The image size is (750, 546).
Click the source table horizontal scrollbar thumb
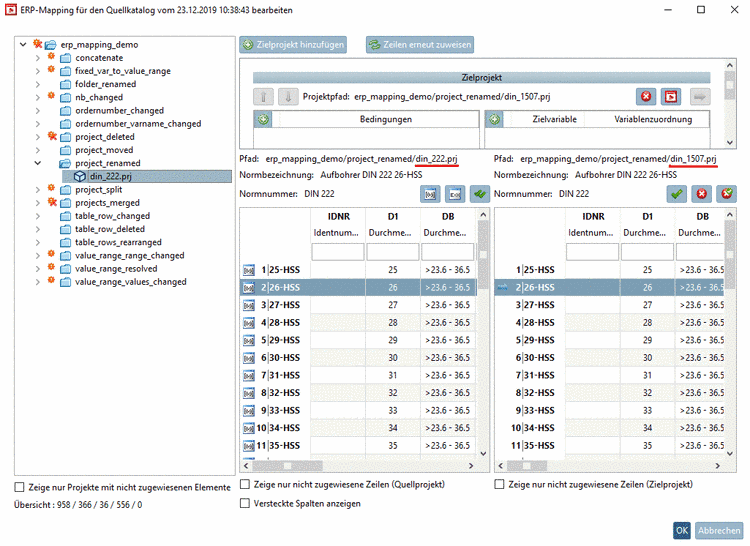tap(287, 466)
